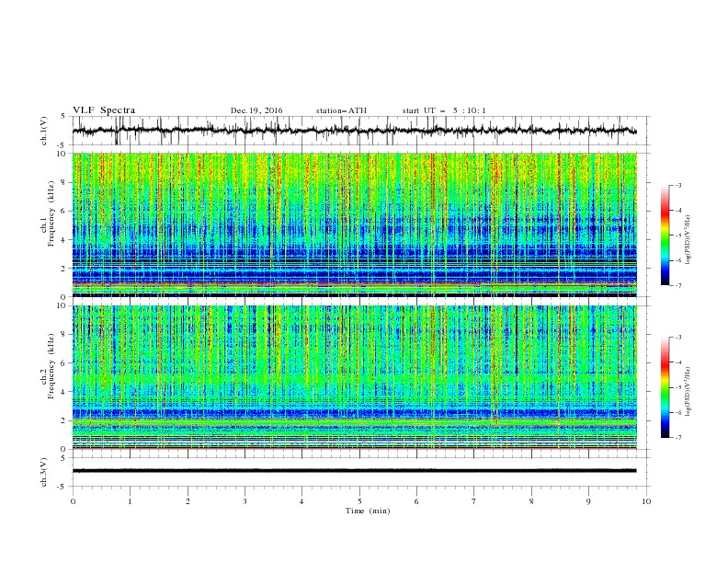The height and width of the screenshot is (563, 728).
Task: Click the "ch.3(V)" waveform axis label
Action: point(44,472)
